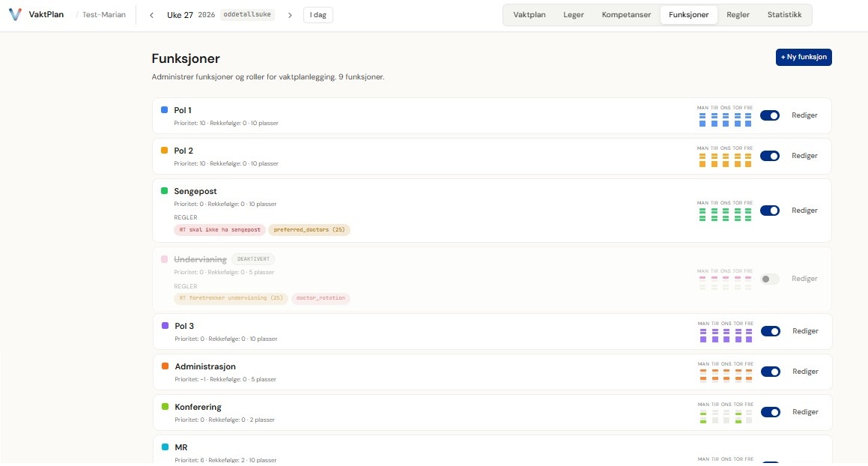
Task: Click Rediger for Konferering
Action: click(805, 412)
